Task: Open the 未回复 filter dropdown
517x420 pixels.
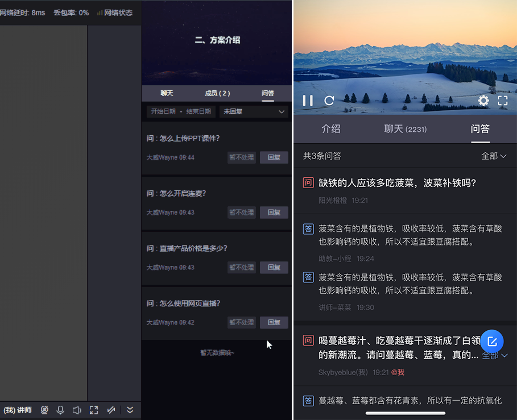Action: tap(254, 111)
